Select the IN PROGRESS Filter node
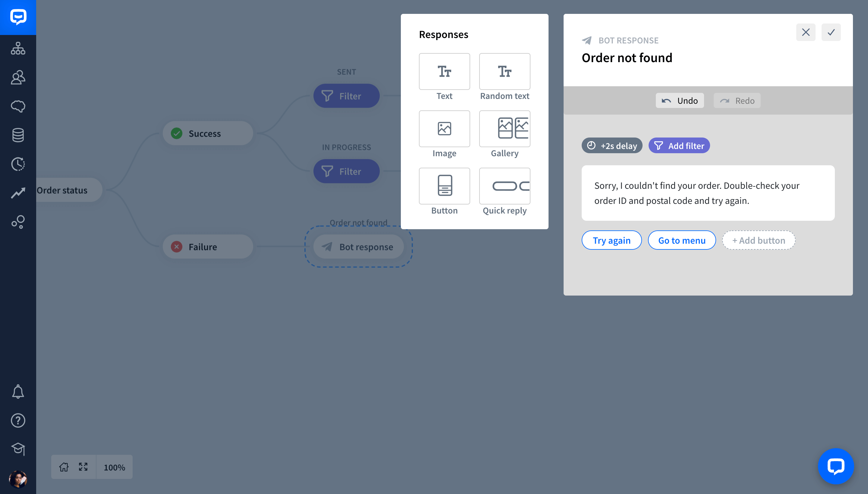This screenshot has width=868, height=494. click(x=346, y=171)
